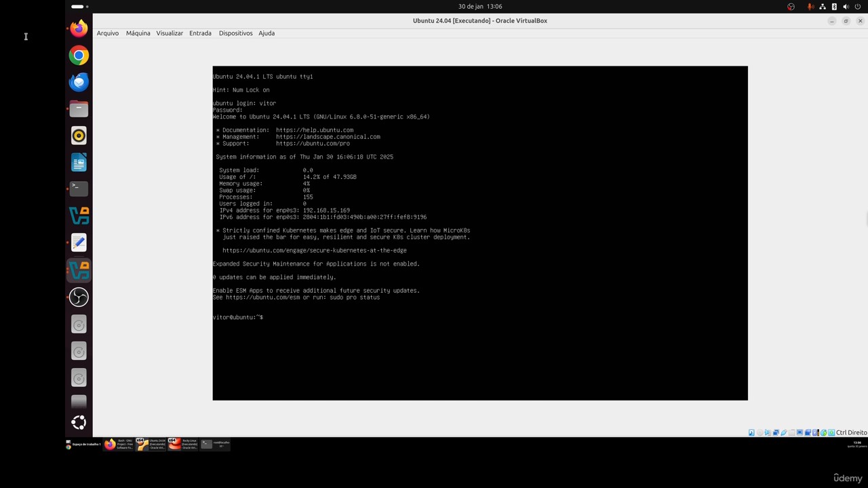Click the keyboard capture green arrow icon
Screen dimensions: 868x488
(831, 432)
